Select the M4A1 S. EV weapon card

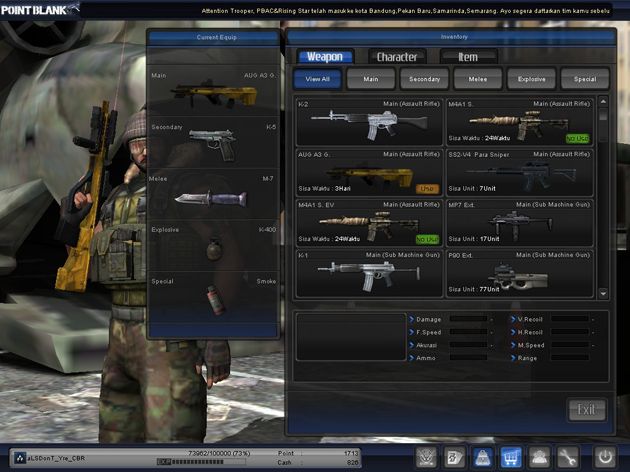click(369, 223)
